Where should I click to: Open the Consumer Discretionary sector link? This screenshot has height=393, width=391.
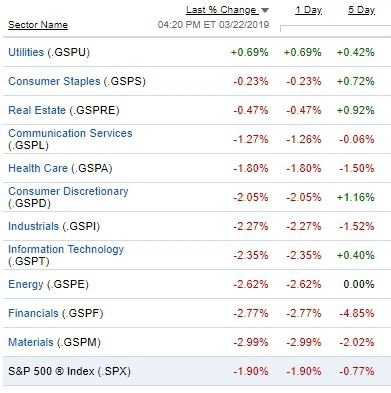pos(68,191)
